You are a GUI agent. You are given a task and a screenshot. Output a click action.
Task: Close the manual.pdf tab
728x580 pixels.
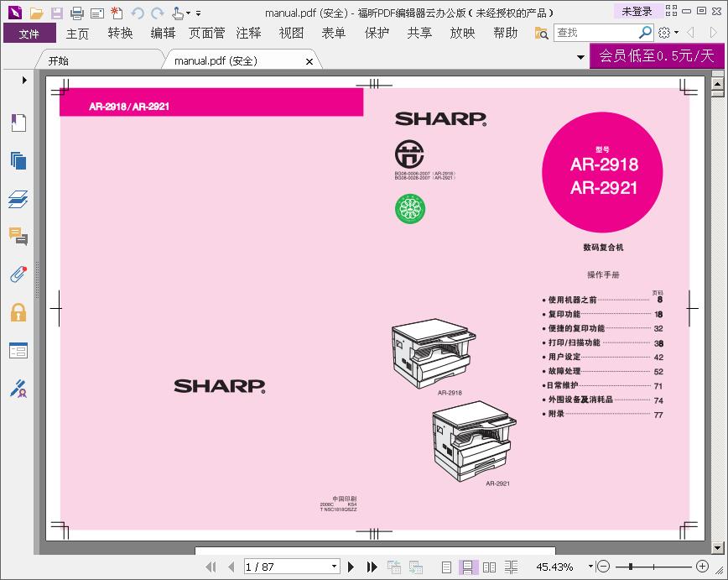pos(309,61)
